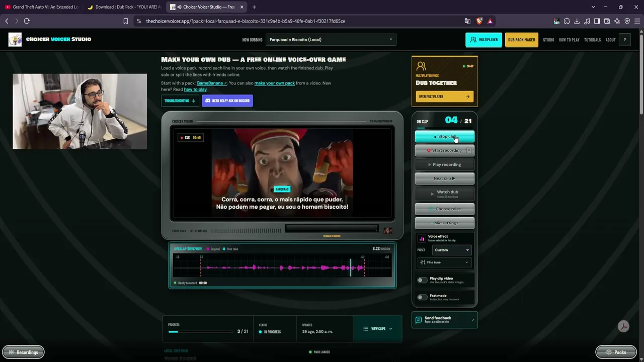Expand the Fine tune section
The height and width of the screenshot is (362, 644).
(445, 262)
